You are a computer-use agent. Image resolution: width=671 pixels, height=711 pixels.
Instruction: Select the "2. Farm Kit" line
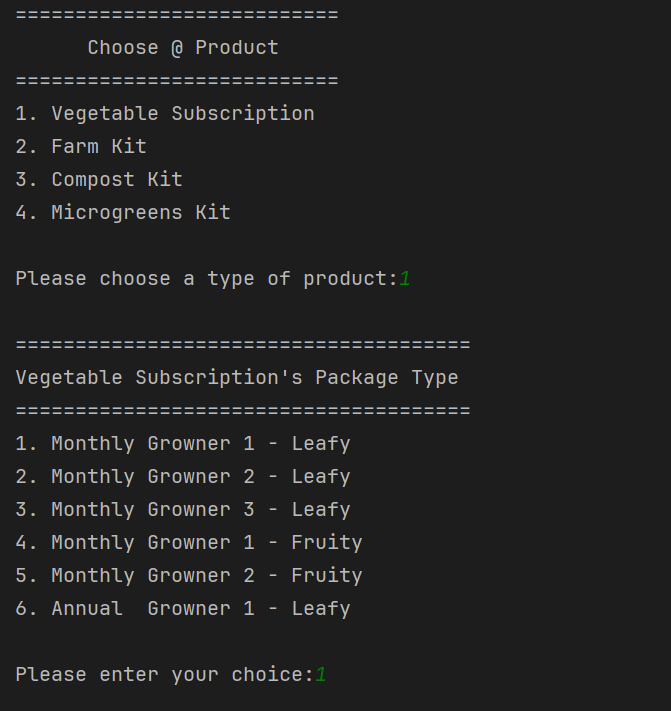click(x=81, y=147)
